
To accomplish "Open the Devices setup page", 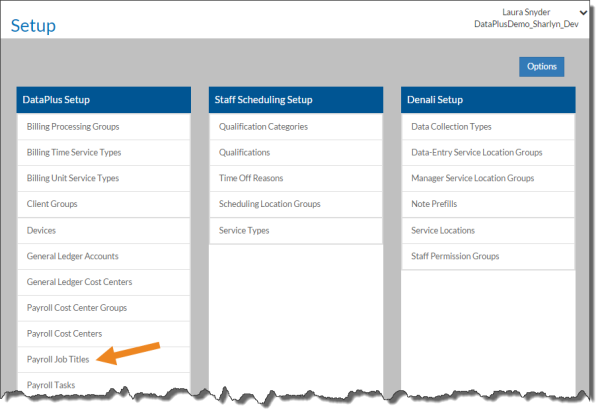I will pyautogui.click(x=41, y=230).
